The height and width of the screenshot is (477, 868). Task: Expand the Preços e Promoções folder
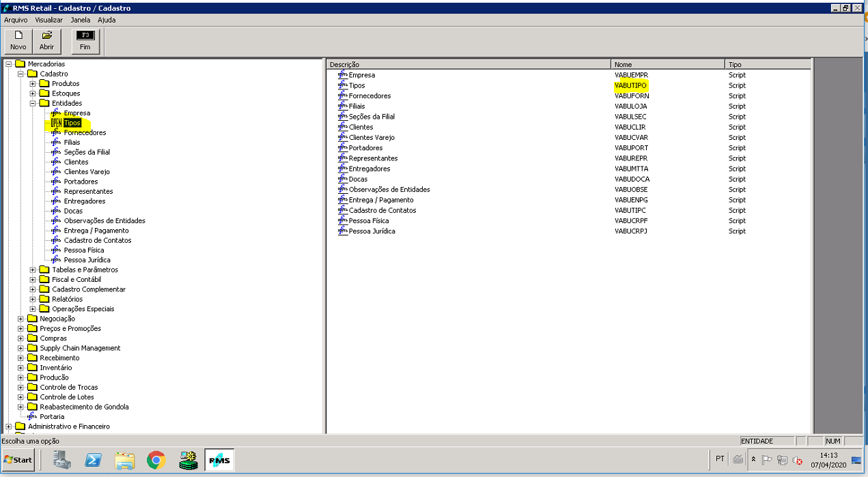[x=20, y=329]
